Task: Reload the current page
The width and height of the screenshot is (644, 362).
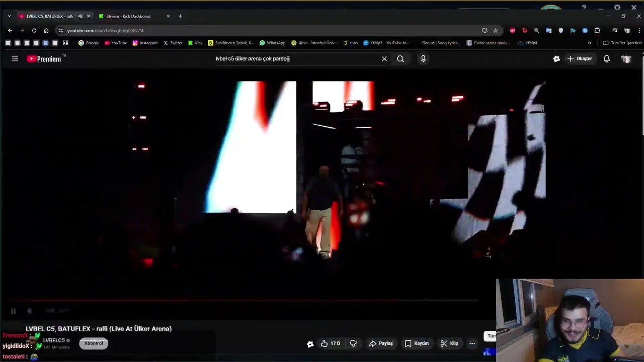Action: coord(34,31)
